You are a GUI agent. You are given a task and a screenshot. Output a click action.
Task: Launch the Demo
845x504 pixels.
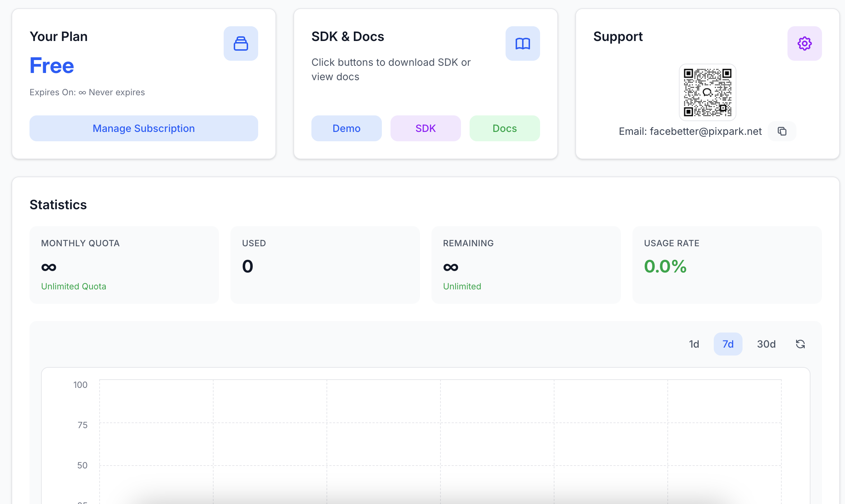tap(346, 128)
